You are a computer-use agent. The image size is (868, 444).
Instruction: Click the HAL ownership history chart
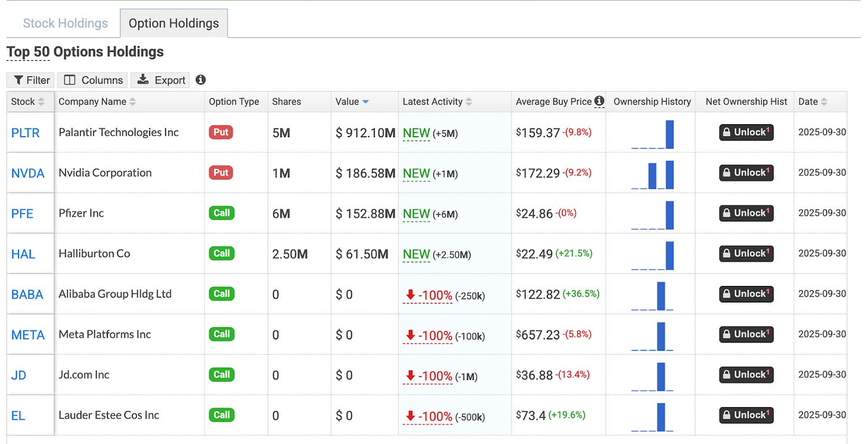(x=652, y=255)
